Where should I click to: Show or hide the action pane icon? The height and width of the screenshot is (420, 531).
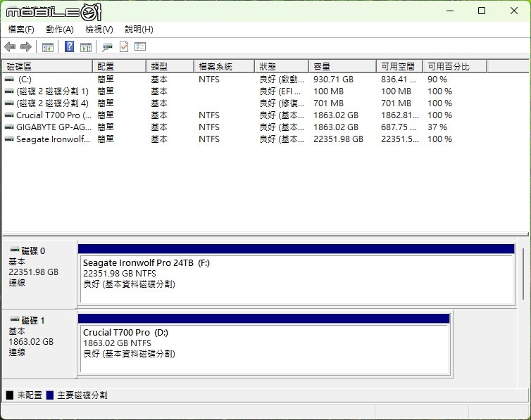[86, 47]
